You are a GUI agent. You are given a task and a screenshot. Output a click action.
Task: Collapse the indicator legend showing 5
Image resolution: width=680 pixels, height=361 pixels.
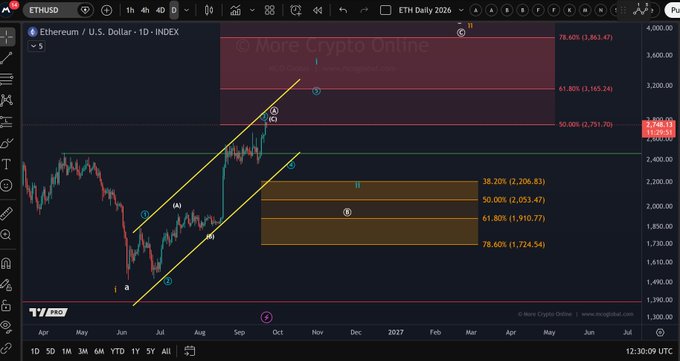pyautogui.click(x=36, y=46)
